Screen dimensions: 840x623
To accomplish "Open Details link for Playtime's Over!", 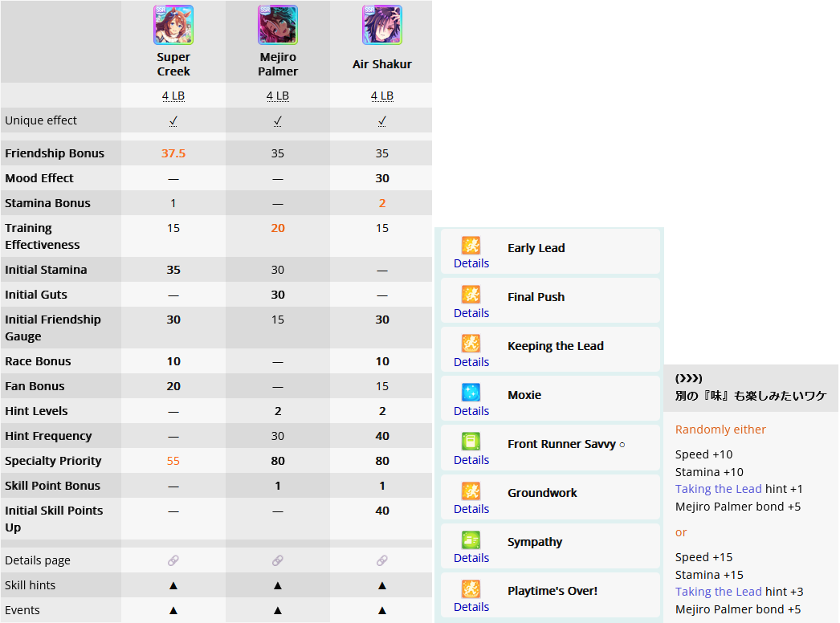I will [471, 607].
